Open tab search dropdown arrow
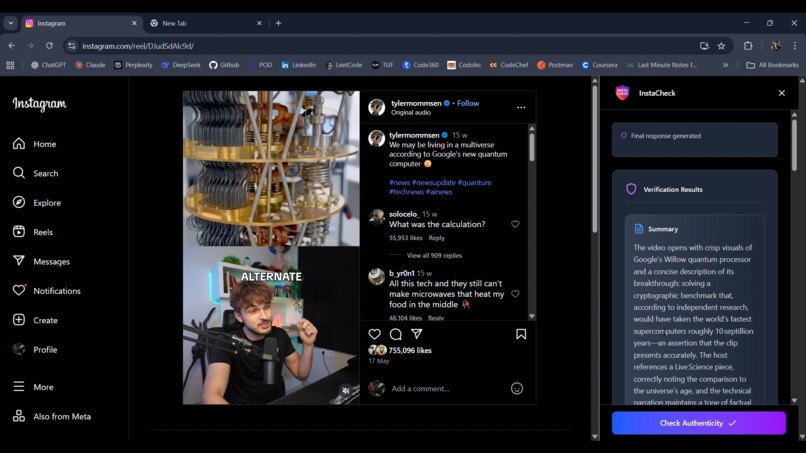The height and width of the screenshot is (453, 806). tap(10, 23)
